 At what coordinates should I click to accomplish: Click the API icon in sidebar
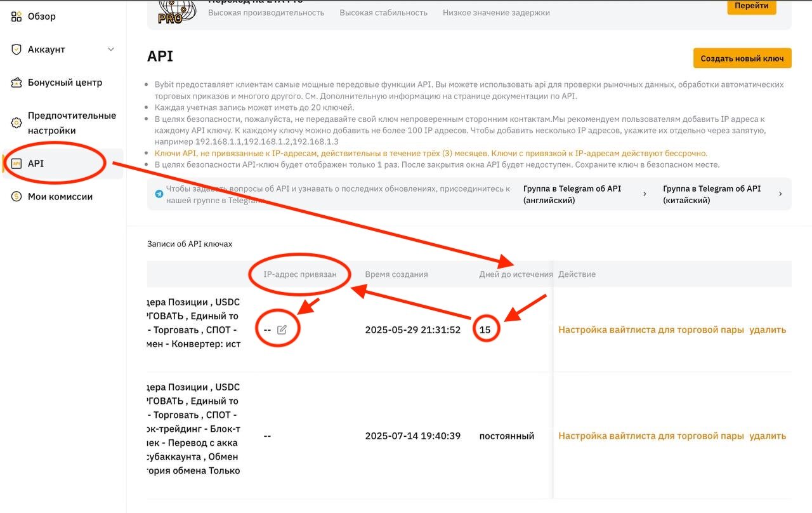click(x=16, y=164)
